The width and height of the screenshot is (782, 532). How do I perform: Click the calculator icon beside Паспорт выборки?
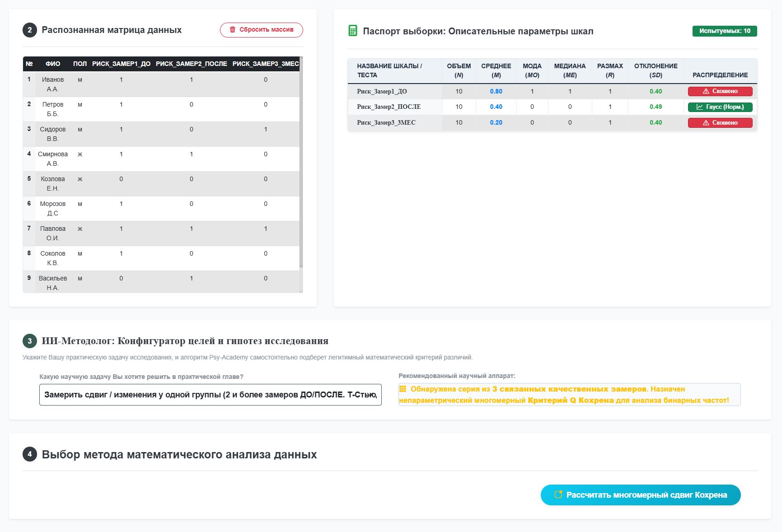tap(353, 31)
